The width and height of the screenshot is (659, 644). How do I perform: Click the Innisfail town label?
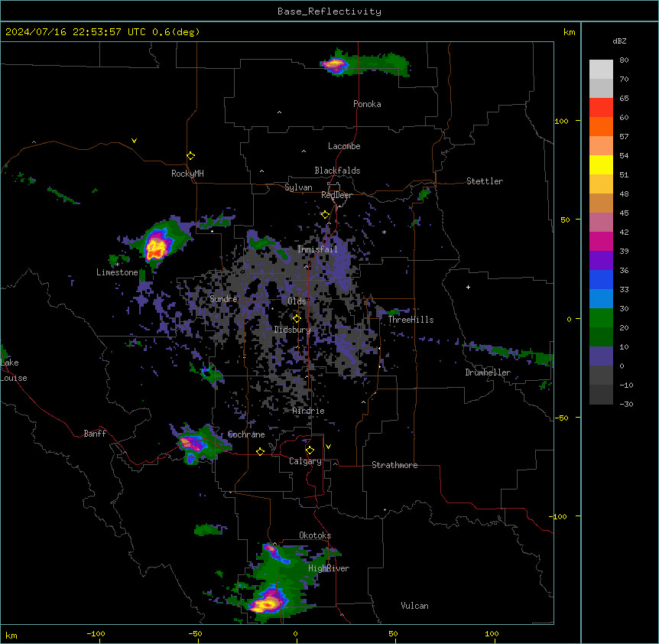tap(317, 249)
